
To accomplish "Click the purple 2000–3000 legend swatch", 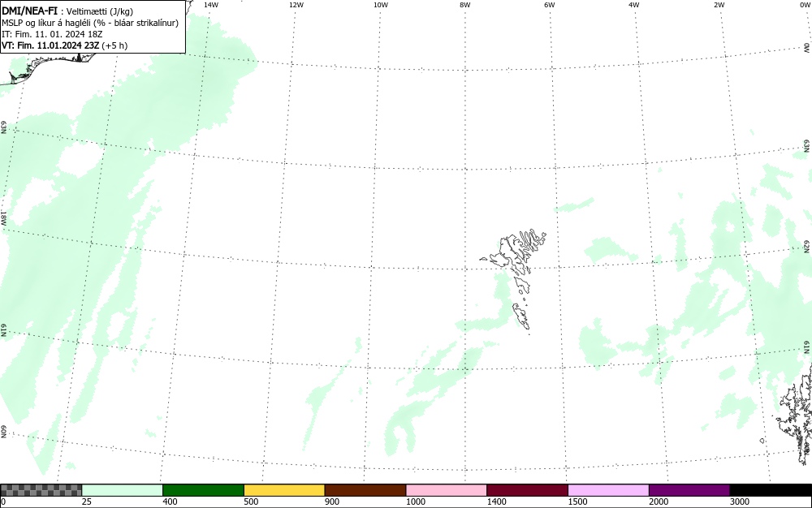I will tap(689, 490).
